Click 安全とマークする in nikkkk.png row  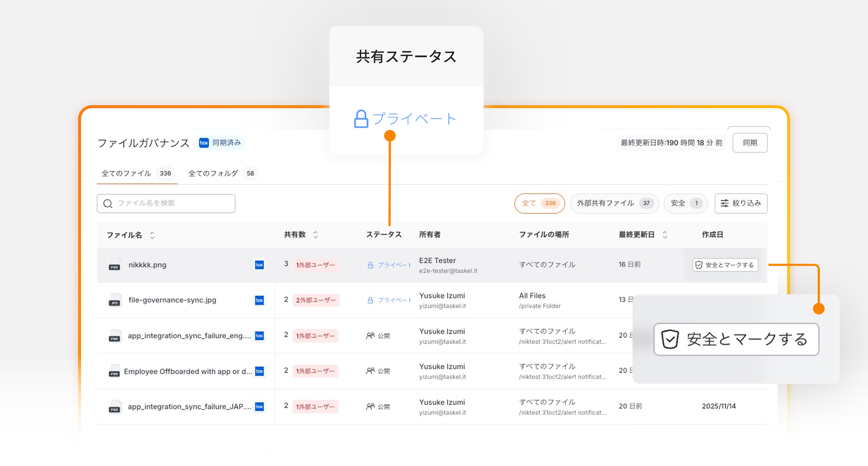coord(725,265)
